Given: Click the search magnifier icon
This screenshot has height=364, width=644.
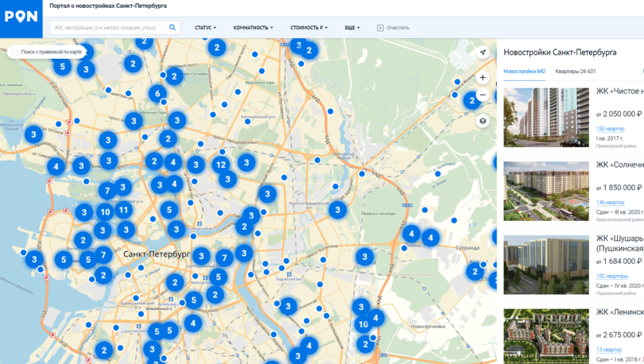Looking at the screenshot, I should [173, 28].
